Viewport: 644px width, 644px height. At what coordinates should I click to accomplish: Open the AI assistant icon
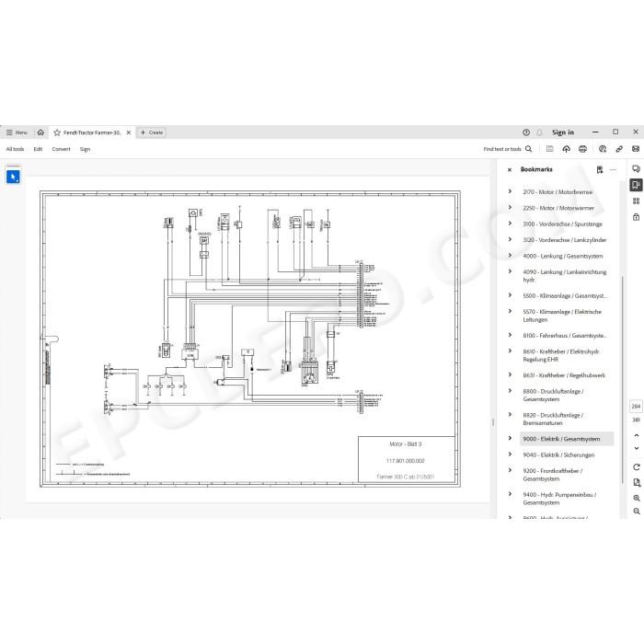pyautogui.click(x=603, y=149)
